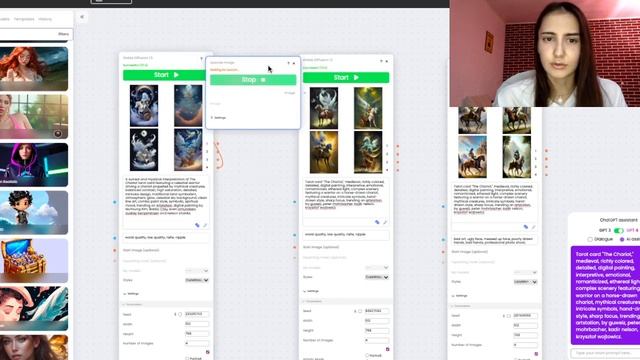
Task: Open the Styles dropdown in the first node
Action: tap(197, 280)
